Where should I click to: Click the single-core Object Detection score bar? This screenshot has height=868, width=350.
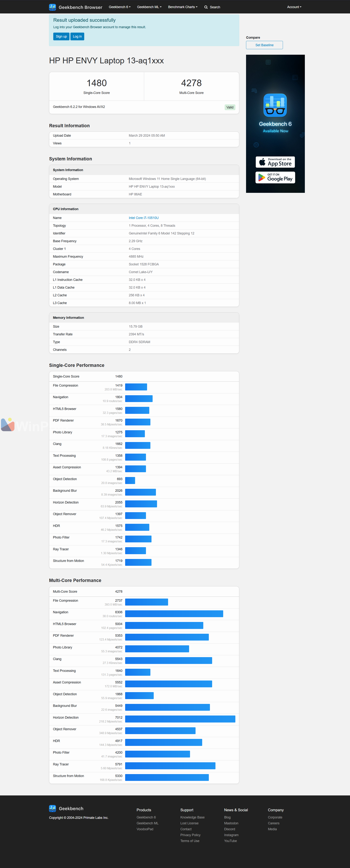(130, 481)
